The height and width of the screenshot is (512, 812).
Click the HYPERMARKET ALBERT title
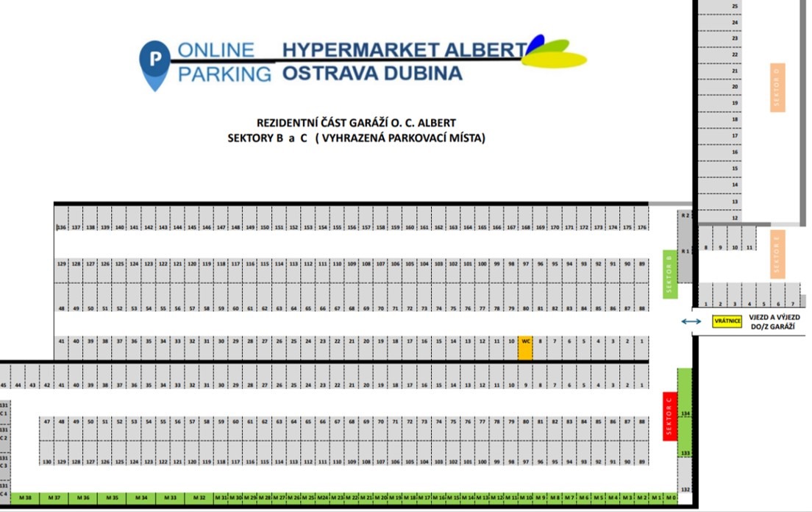click(x=405, y=50)
